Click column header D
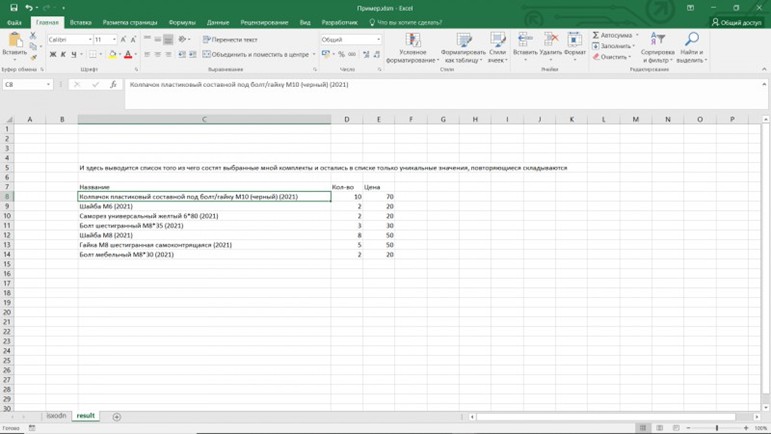771x434 pixels. pyautogui.click(x=347, y=119)
